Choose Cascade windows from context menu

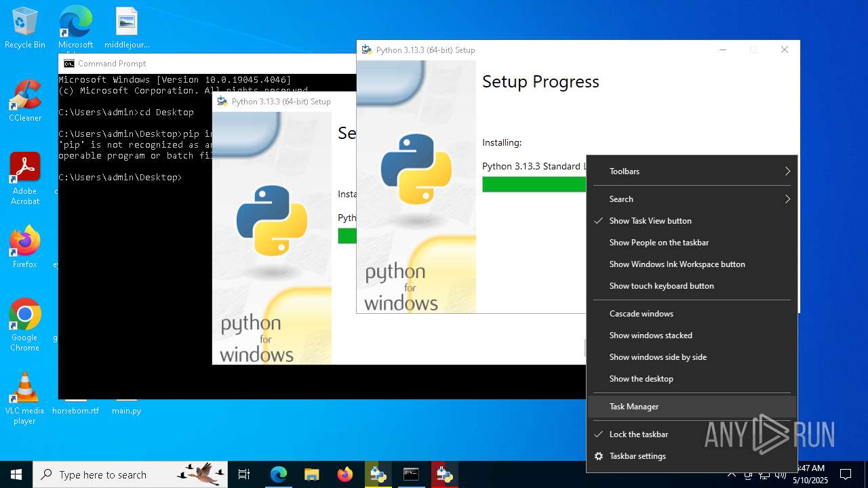click(692, 314)
